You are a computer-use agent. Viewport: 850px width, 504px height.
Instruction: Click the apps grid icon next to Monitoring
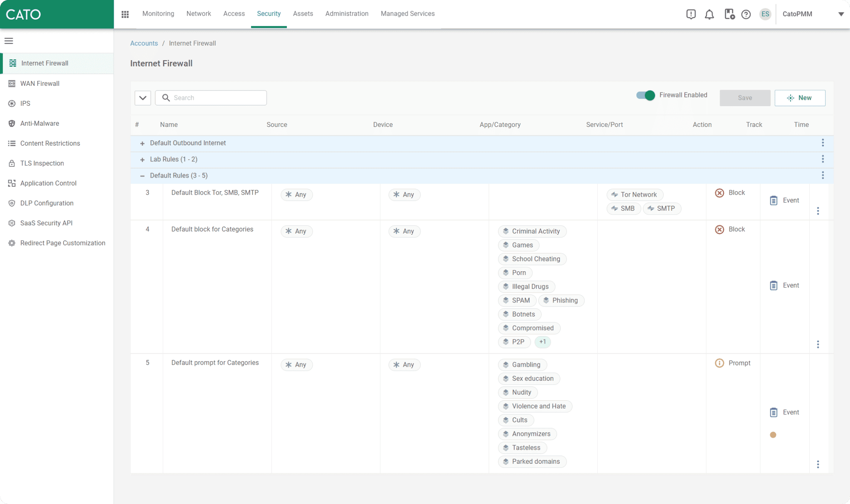click(x=125, y=14)
